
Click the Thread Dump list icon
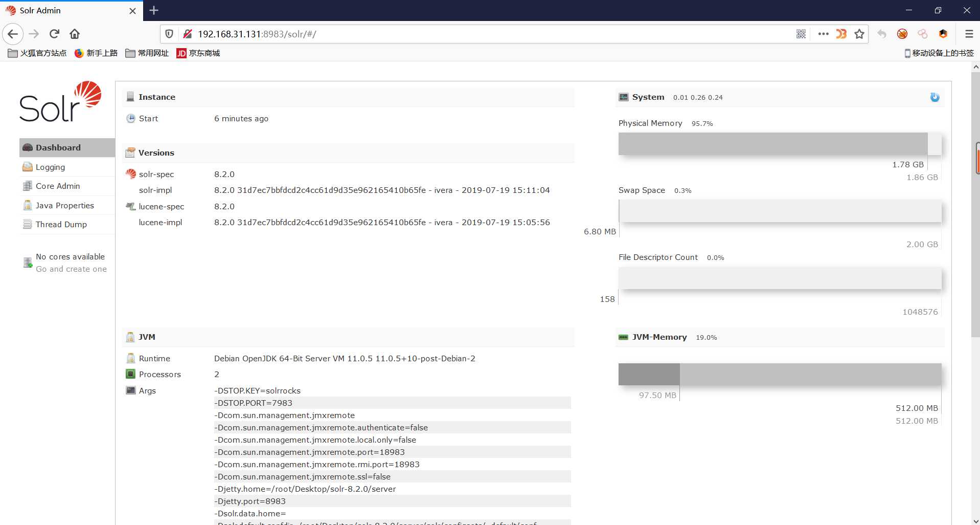(x=28, y=224)
